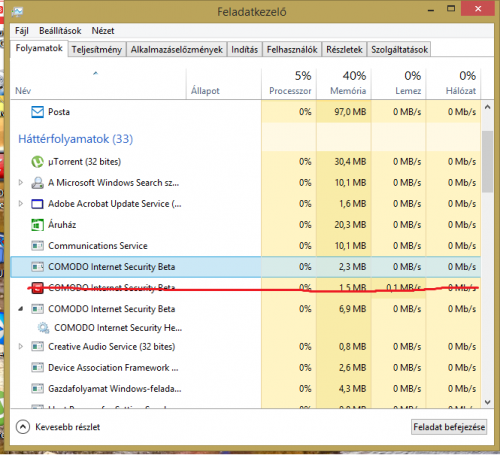Select the Áruház process name
500x455 pixels.
62,225
